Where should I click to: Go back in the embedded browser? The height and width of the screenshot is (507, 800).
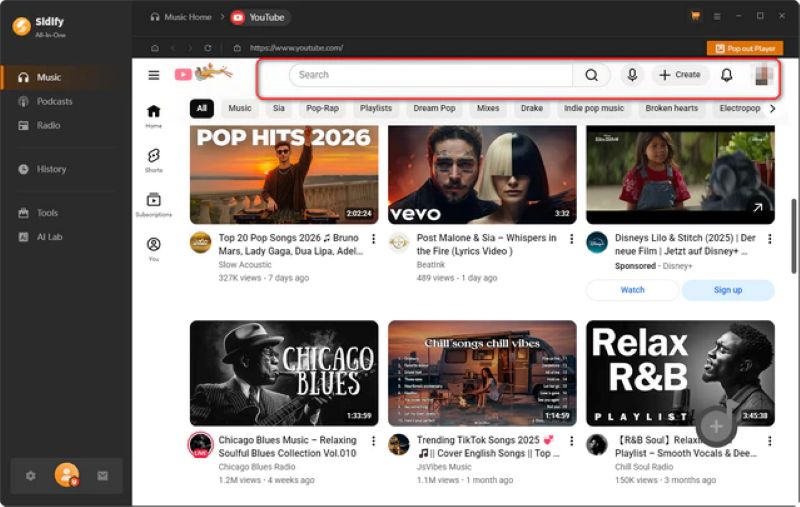173,48
